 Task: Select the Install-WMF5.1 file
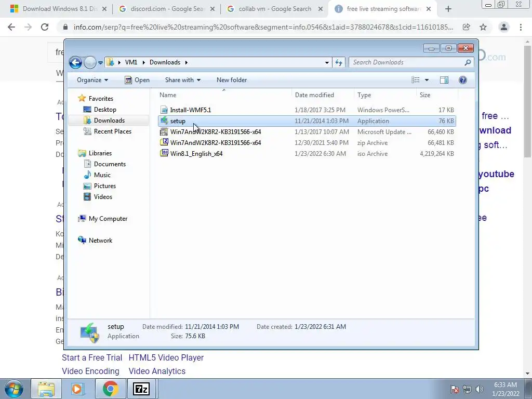(307, 110)
